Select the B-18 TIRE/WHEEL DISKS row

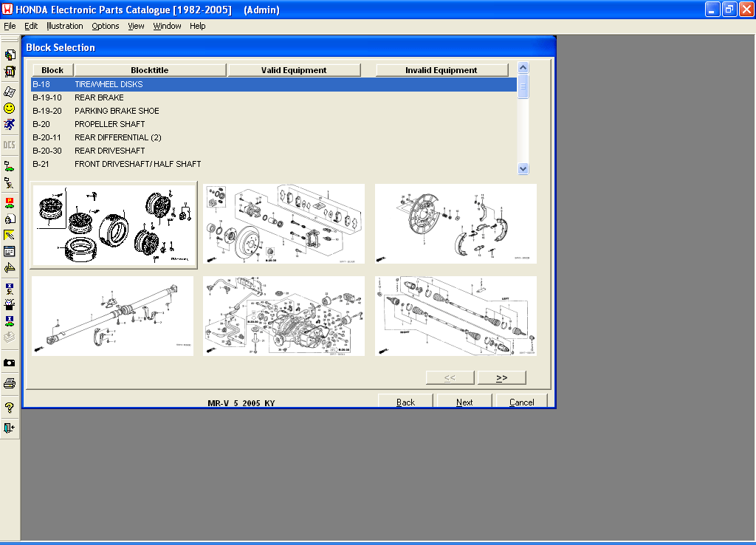pos(274,84)
